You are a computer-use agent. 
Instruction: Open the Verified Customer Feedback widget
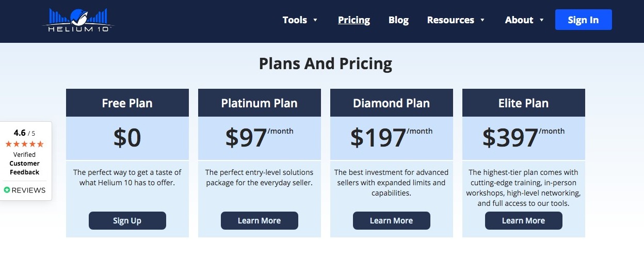(x=25, y=161)
